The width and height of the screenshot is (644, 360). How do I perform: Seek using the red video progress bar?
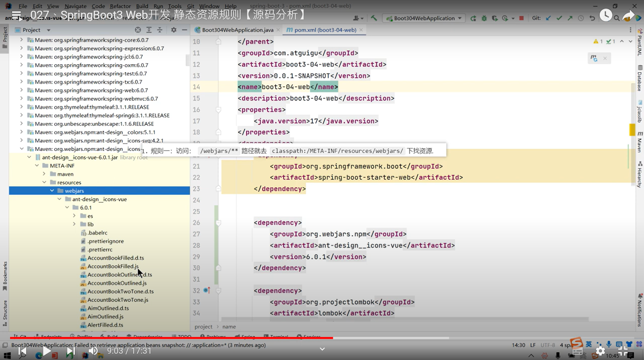pos(171,338)
